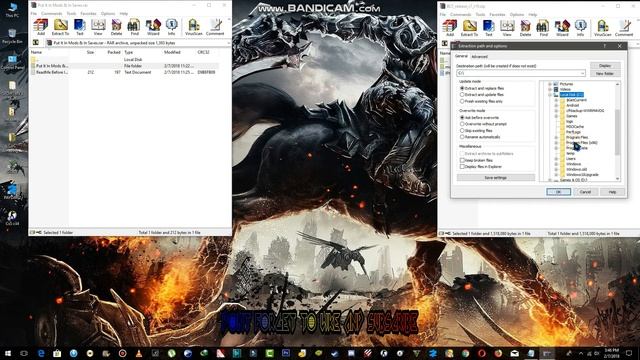Click OK button in extraction dialog
Image resolution: width=640 pixels, height=360 pixels.
558,192
